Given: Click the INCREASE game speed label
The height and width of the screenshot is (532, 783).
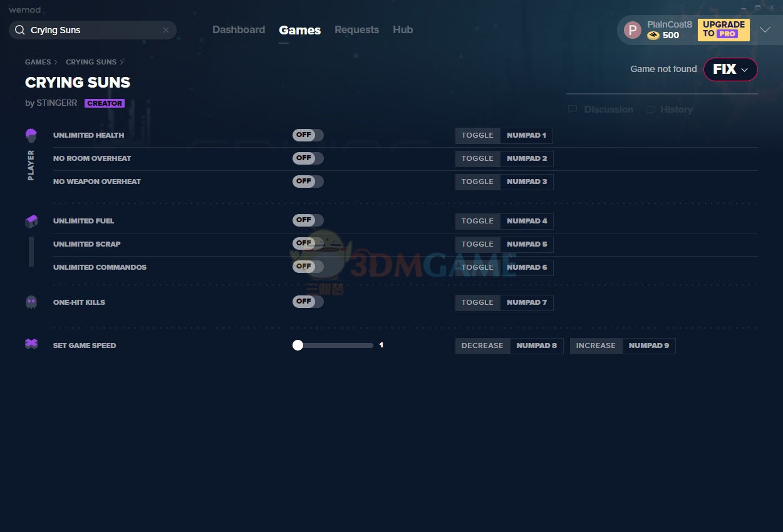Looking at the screenshot, I should pyautogui.click(x=596, y=345).
